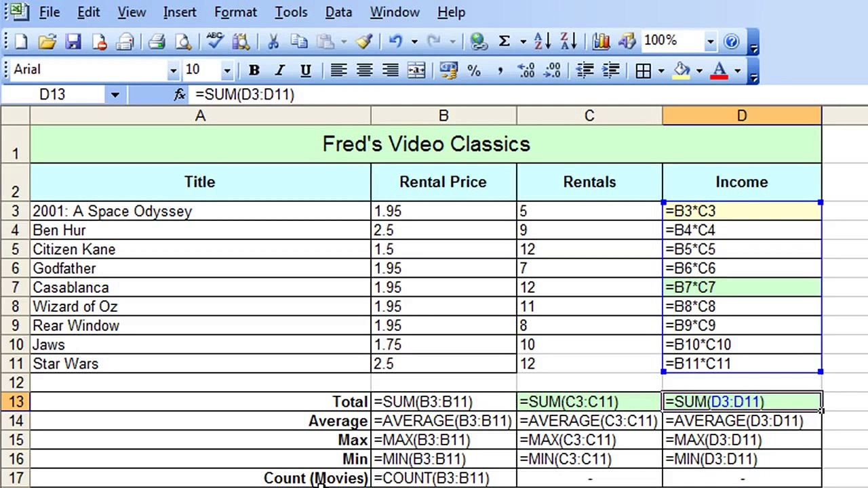The width and height of the screenshot is (868, 488).
Task: Undo the last action
Action: (396, 42)
